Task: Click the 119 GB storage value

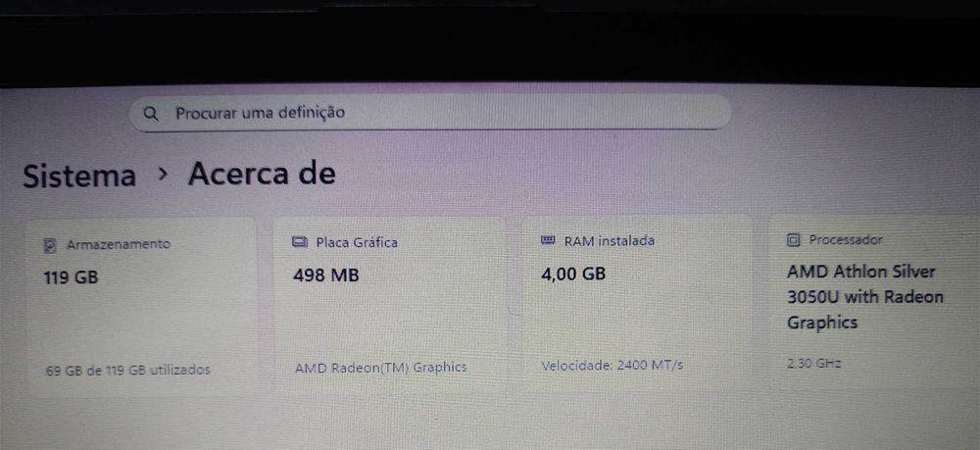Action: point(72,277)
